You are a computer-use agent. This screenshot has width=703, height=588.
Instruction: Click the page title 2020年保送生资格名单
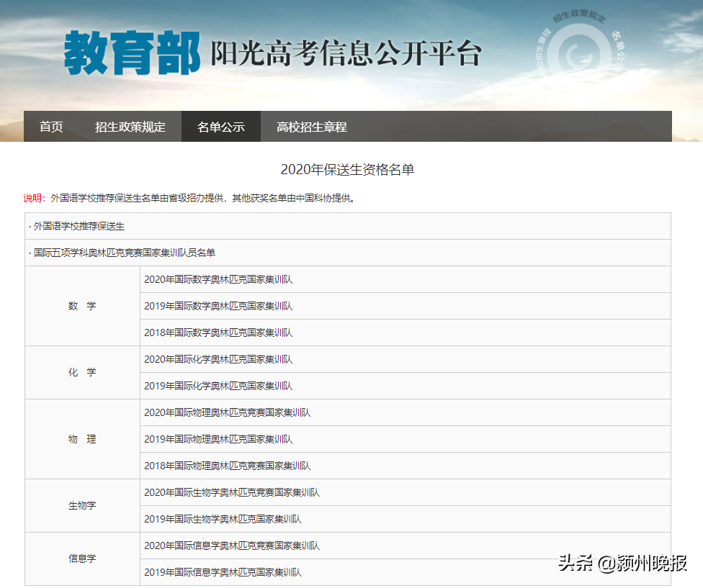click(x=351, y=168)
